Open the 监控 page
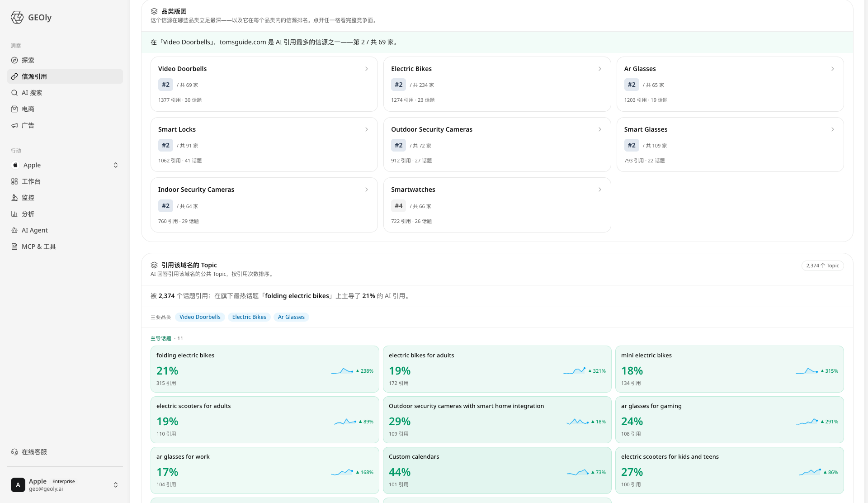Screen dimensions: 868x503 tap(65, 198)
